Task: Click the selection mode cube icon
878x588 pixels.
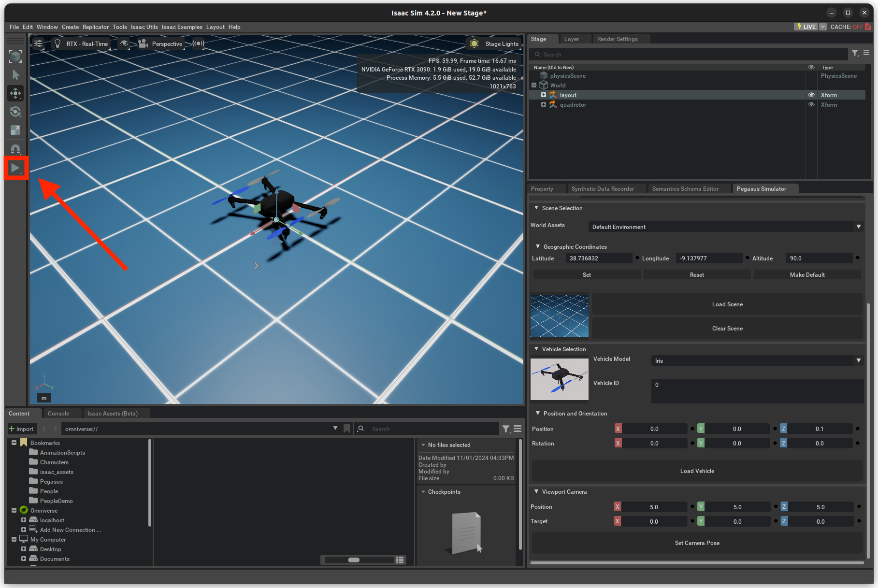Action: [15, 57]
